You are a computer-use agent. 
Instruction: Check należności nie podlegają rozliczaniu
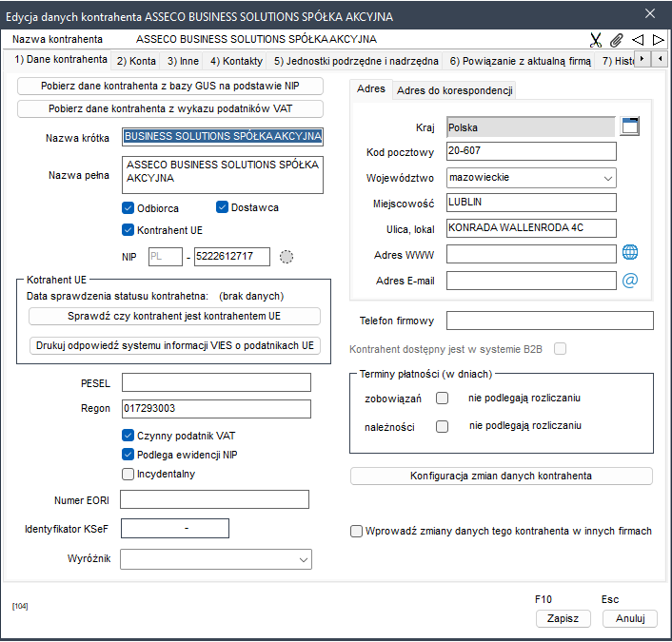tap(442, 426)
